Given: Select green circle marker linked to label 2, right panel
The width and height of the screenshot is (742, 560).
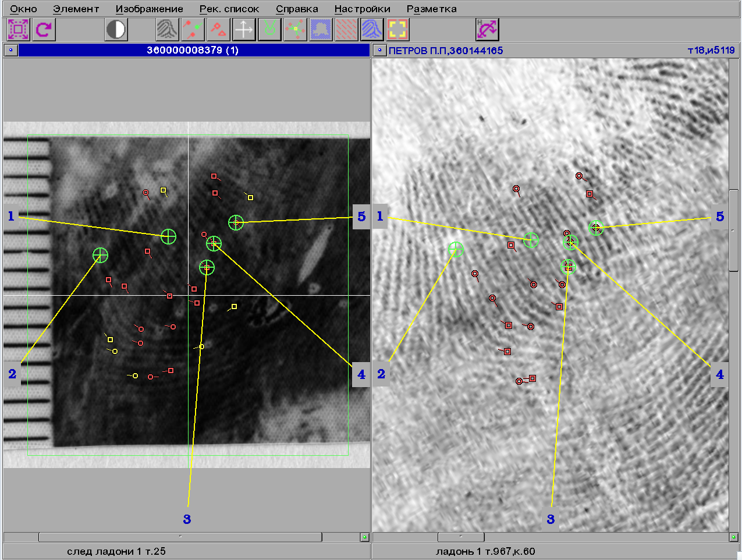Looking at the screenshot, I should click(x=456, y=249).
